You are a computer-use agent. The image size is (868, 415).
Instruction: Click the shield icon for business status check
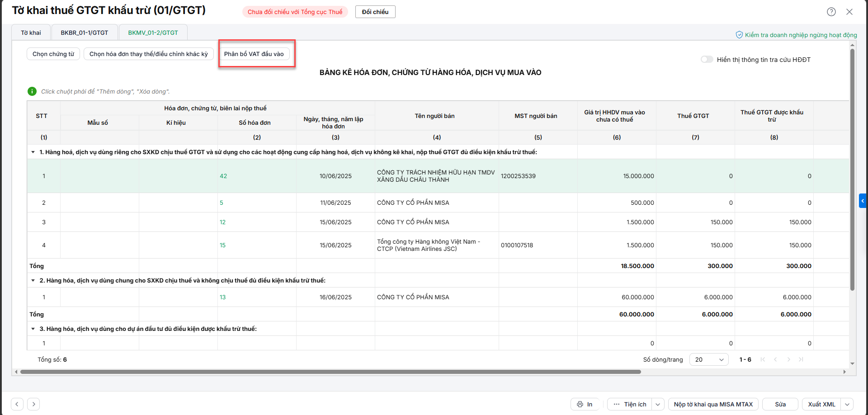click(x=739, y=35)
